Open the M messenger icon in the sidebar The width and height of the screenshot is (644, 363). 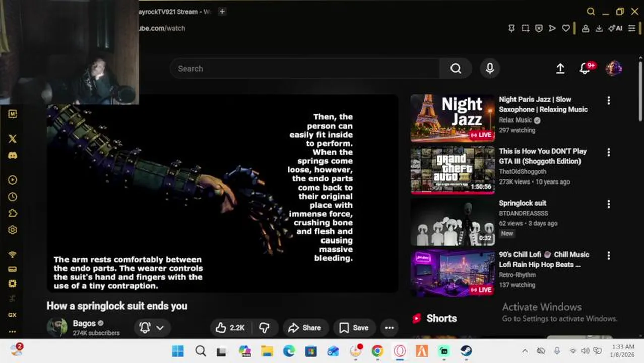pos(13,114)
